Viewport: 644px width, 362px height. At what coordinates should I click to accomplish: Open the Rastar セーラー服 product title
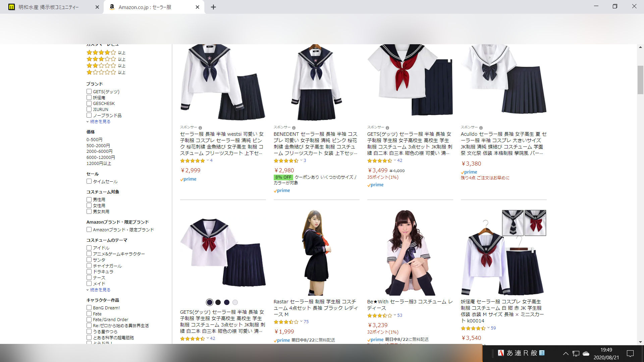(x=316, y=308)
